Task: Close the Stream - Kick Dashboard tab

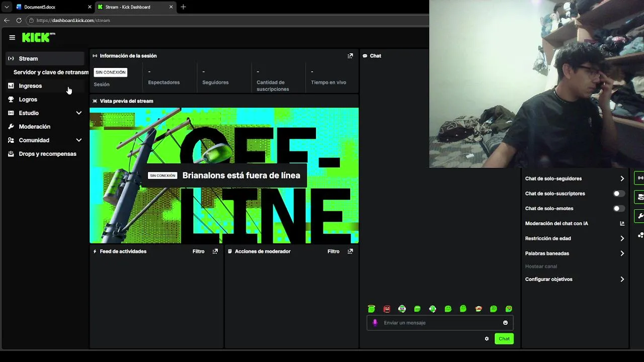Action: [171, 7]
